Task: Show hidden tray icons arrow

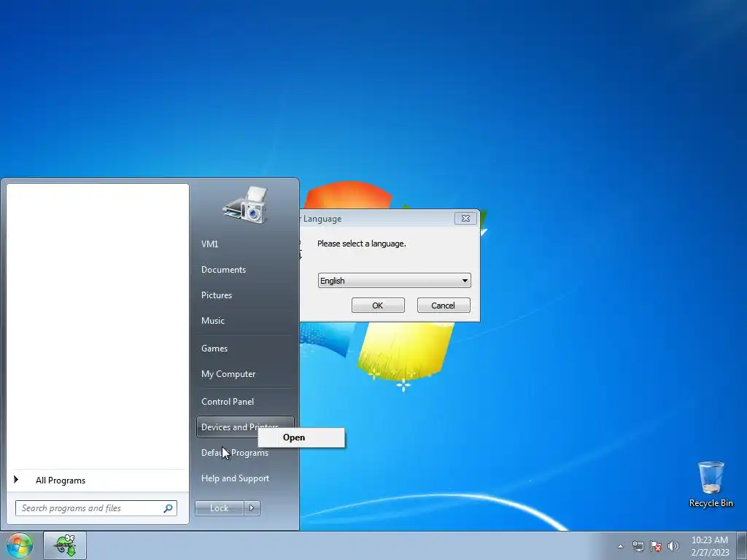Action: click(x=620, y=546)
